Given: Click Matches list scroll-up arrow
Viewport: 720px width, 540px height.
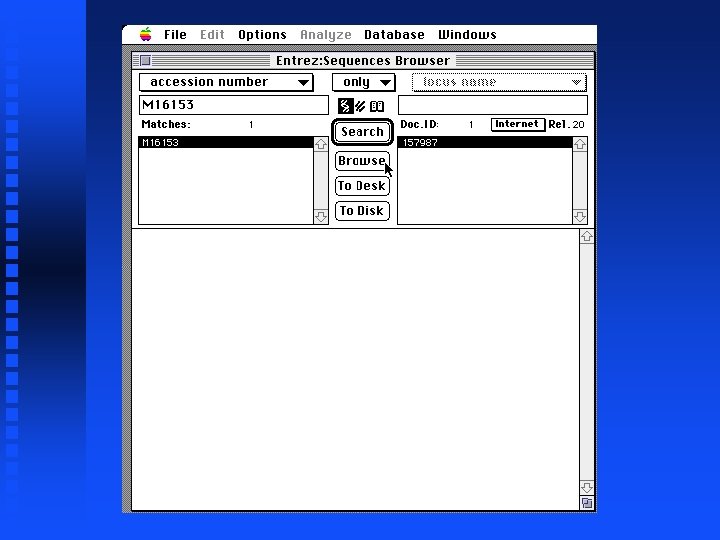Looking at the screenshot, I should pyautogui.click(x=321, y=144).
